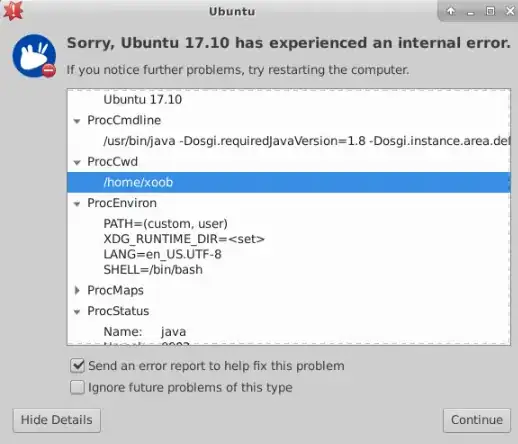
Task: Collapse the ProcStatus section
Action: pos(77,312)
